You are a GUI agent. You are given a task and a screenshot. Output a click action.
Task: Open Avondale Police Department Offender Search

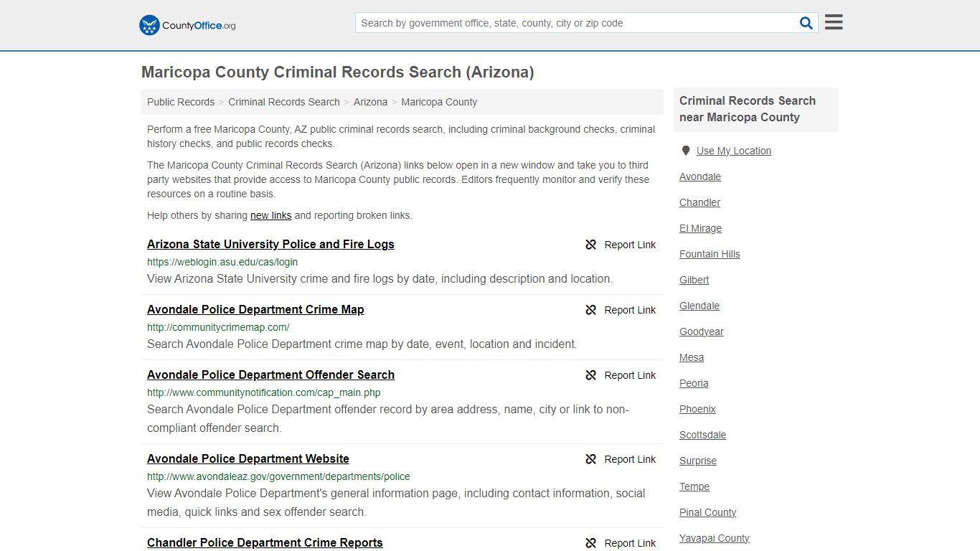click(x=270, y=375)
